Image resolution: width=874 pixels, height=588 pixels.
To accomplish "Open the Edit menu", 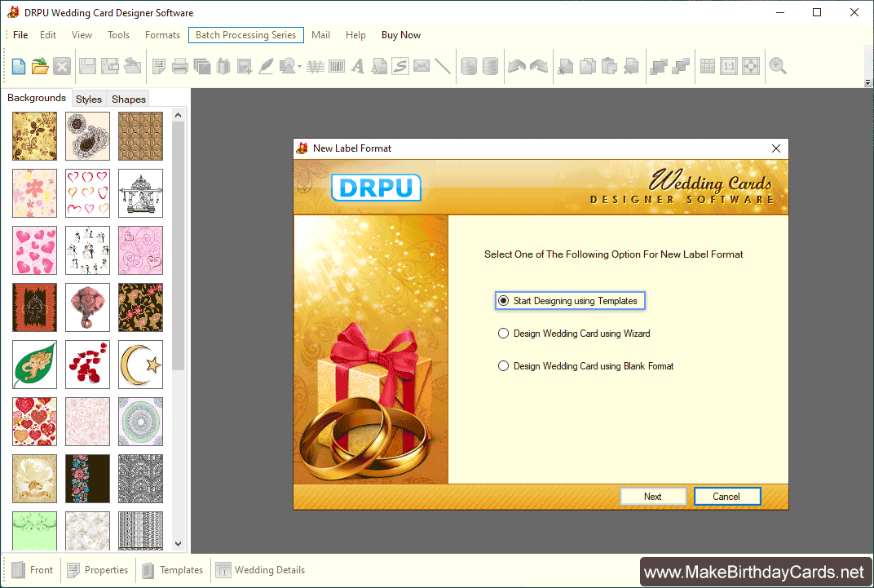I will (x=48, y=34).
